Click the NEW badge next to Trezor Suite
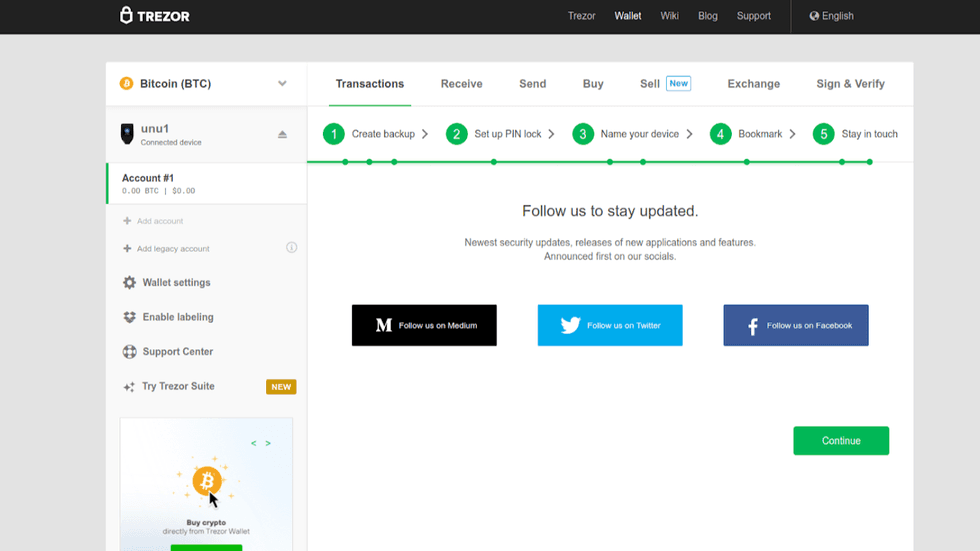The image size is (980, 551). point(281,387)
